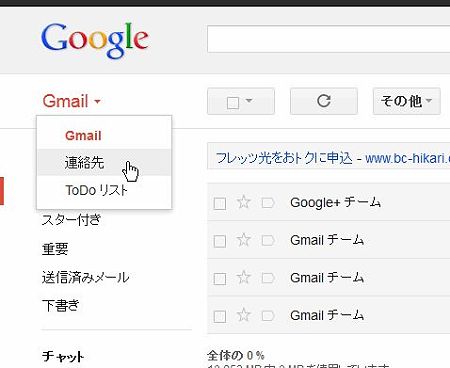Open the フレッツ光 ad link

pos(284,158)
